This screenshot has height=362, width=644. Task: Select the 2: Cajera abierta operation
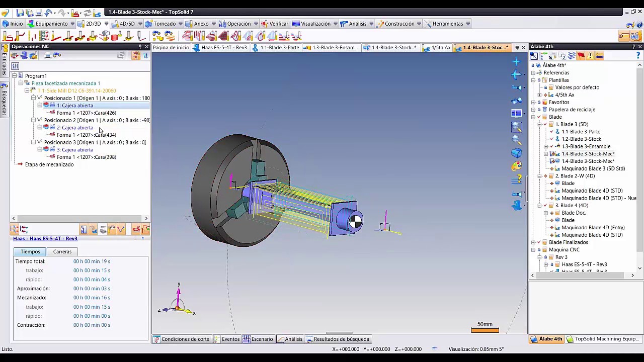[75, 128]
